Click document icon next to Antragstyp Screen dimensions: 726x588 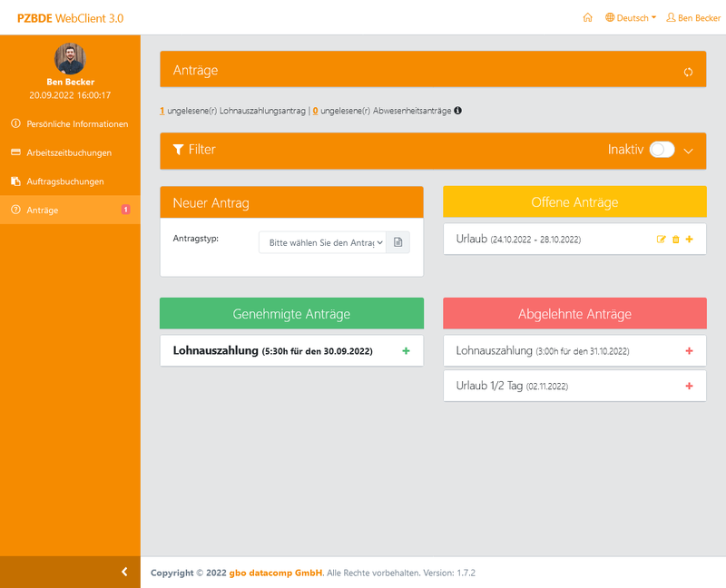click(x=398, y=242)
